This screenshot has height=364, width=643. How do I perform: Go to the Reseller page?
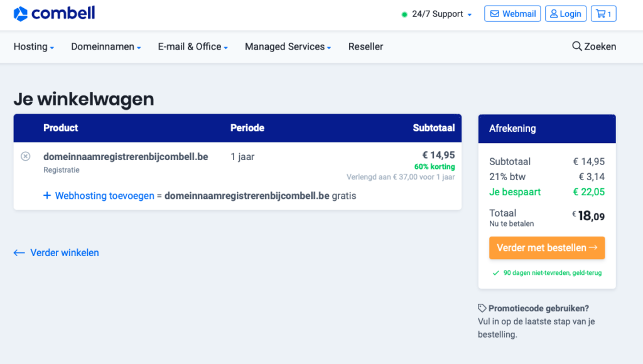point(366,46)
